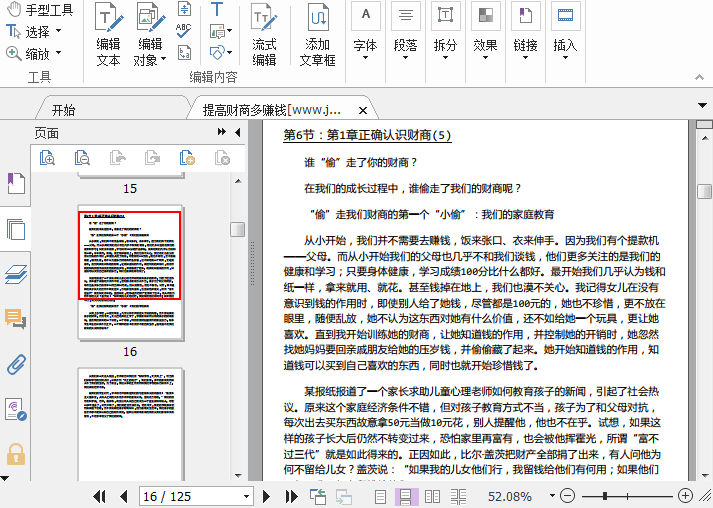Open the Attachments side panel
This screenshot has width=713, height=508.
tap(15, 364)
